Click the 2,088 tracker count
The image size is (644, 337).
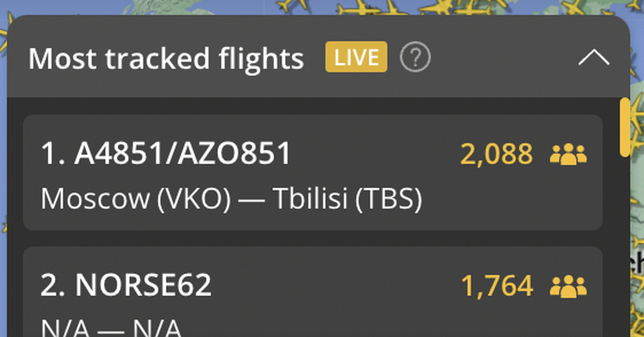coord(496,155)
